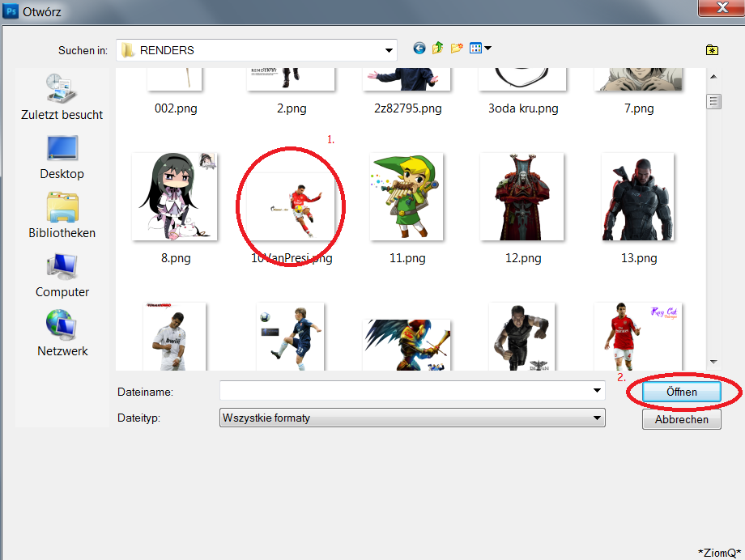Select the 11.png Link thumbnail
Screen dimensions: 745x560
(407, 196)
